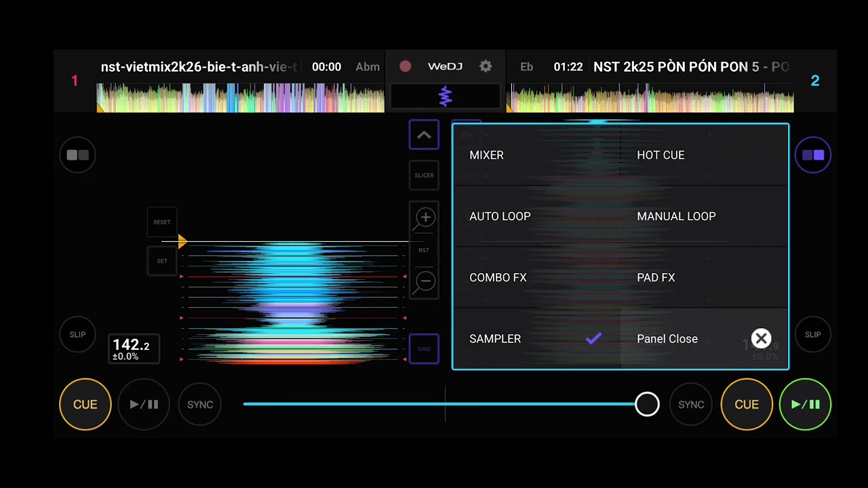Click deck 2 CUE button
Screen dimensions: 868x488
[747, 405]
